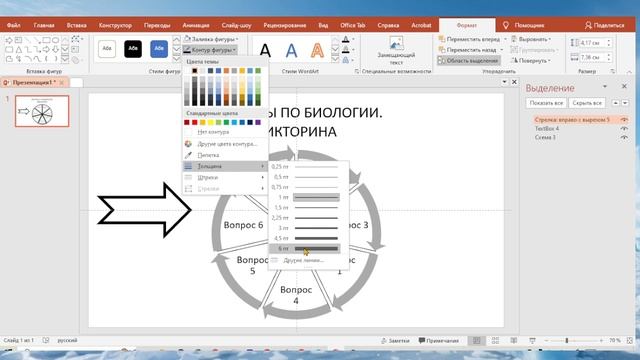This screenshot has height=360, width=640.
Task: Click Normal view icon in status bar
Action: (476, 340)
